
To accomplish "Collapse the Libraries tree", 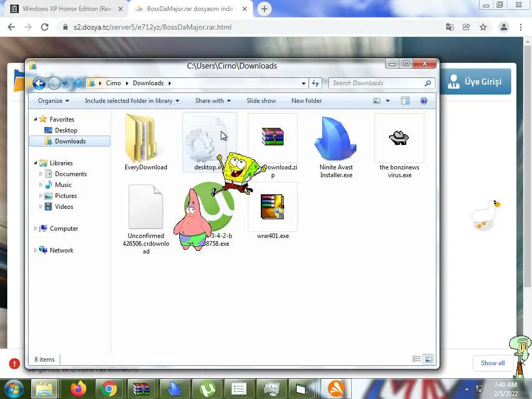I will pyautogui.click(x=35, y=163).
